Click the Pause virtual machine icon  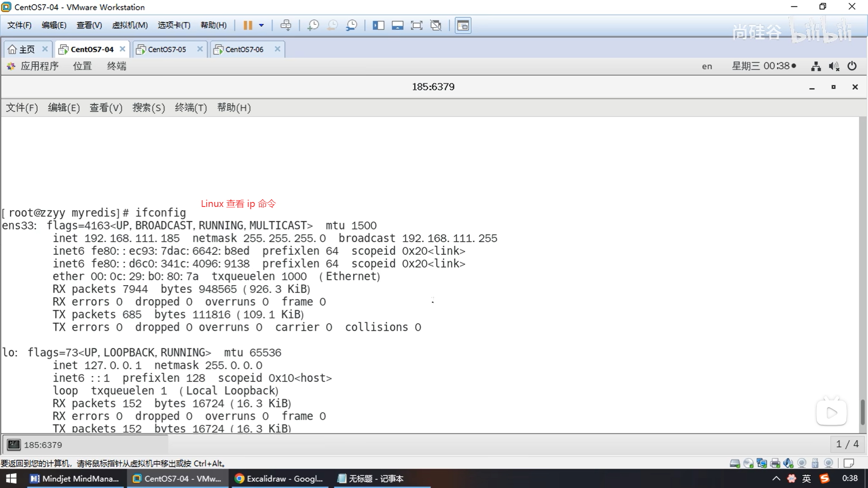247,25
